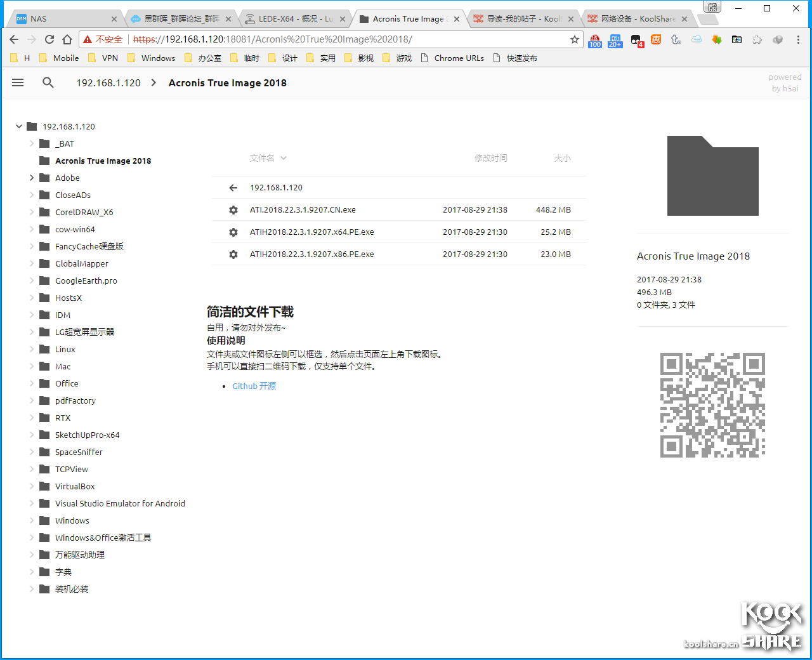Viewport: 812px width, 660px height.
Task: Click Acronis True Image 2018 breadcrumb
Action: tap(227, 82)
